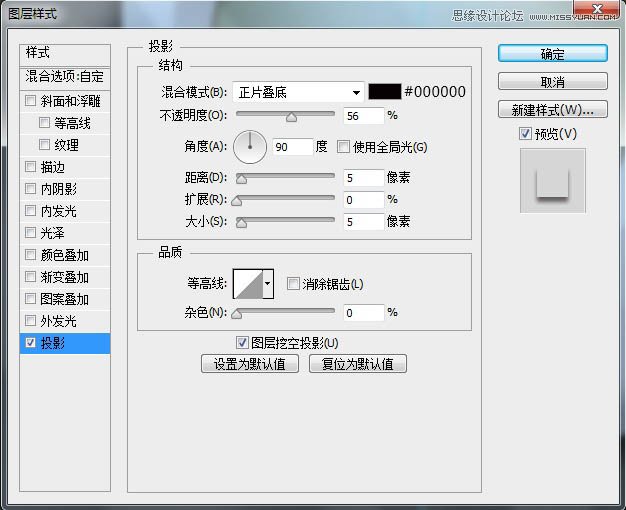Enable the 斜面和浮雕 checkbox

point(30,100)
